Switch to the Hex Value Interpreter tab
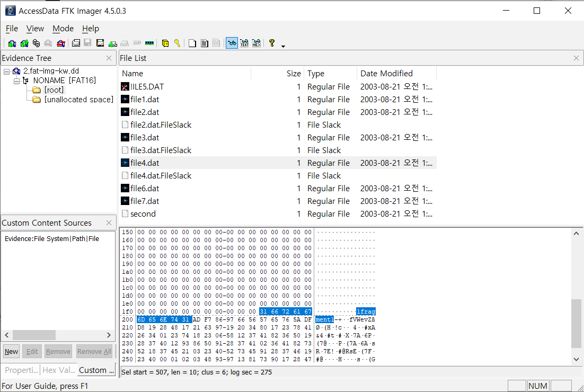 tap(59, 370)
